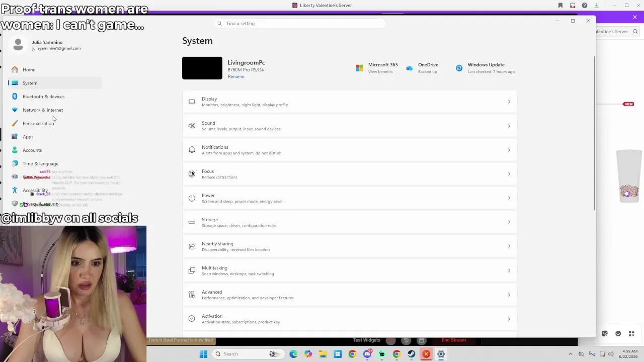Open the Discord apps launcher icon
The height and width of the screenshot is (362, 644).
(x=631, y=333)
